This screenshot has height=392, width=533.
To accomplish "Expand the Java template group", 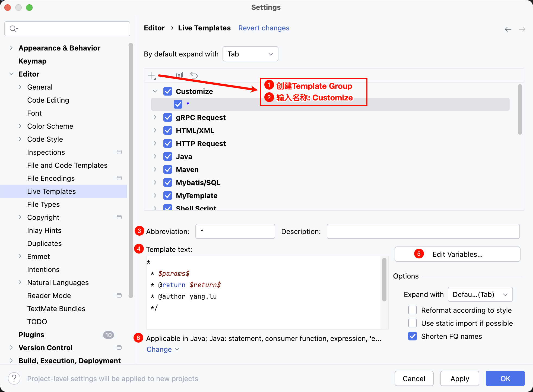I will point(155,156).
